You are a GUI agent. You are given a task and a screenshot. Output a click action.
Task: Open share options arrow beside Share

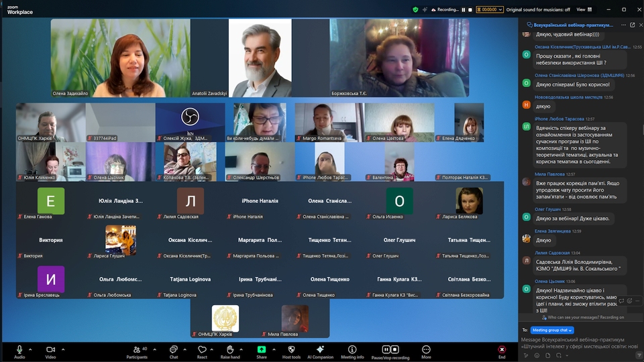tap(274, 350)
